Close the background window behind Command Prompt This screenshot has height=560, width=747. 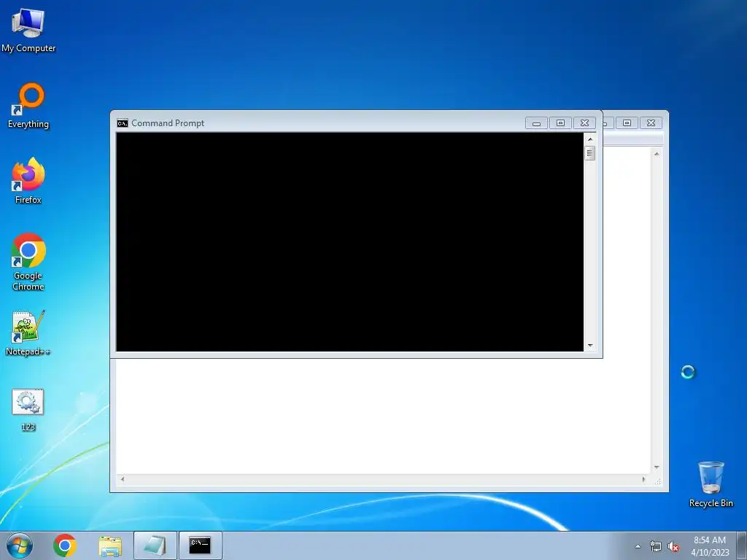point(651,123)
